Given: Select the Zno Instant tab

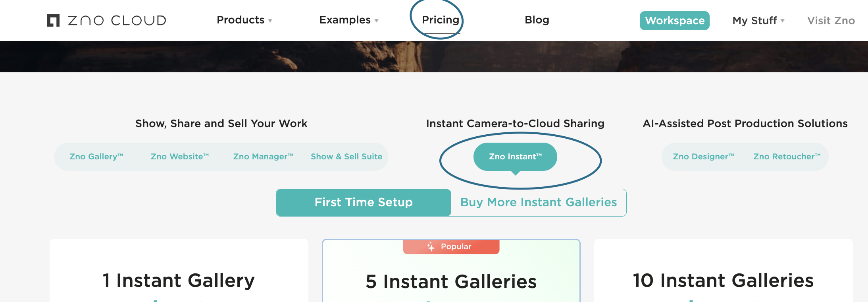Looking at the screenshot, I should [515, 157].
